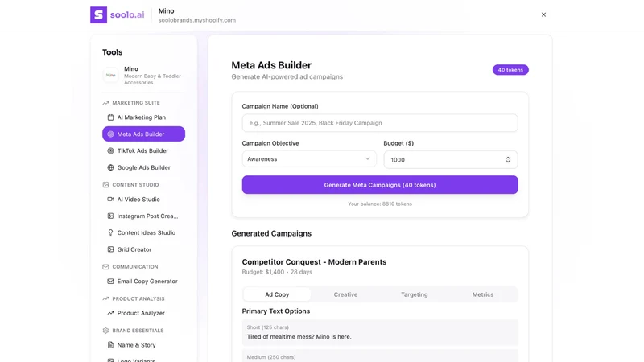This screenshot has width=644, height=362.
Task: Click the Content Studio section icon
Action: [105, 185]
